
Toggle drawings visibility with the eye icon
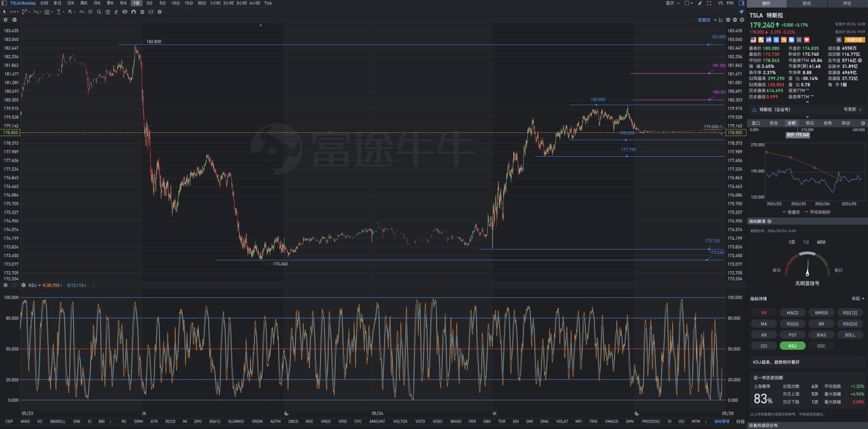125,11
